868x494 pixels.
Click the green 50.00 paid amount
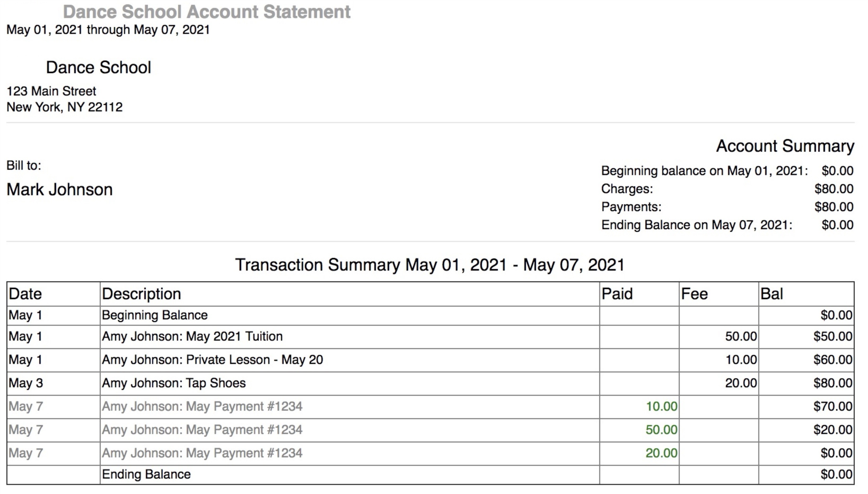pyautogui.click(x=661, y=430)
